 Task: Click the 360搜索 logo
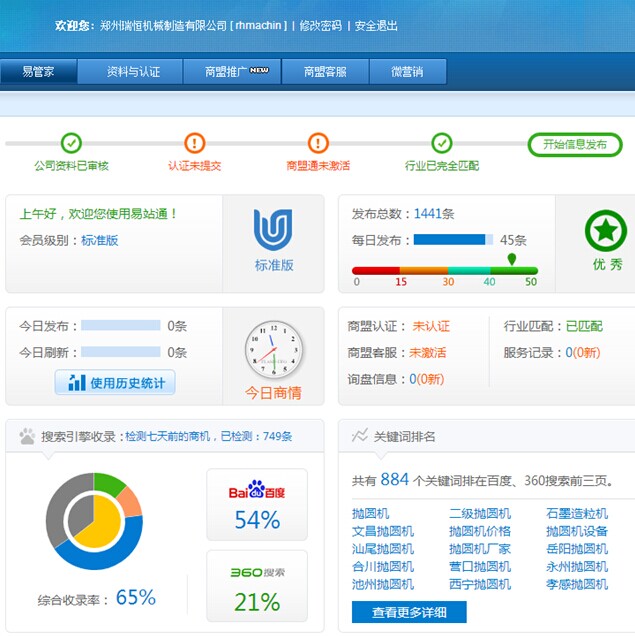click(257, 573)
